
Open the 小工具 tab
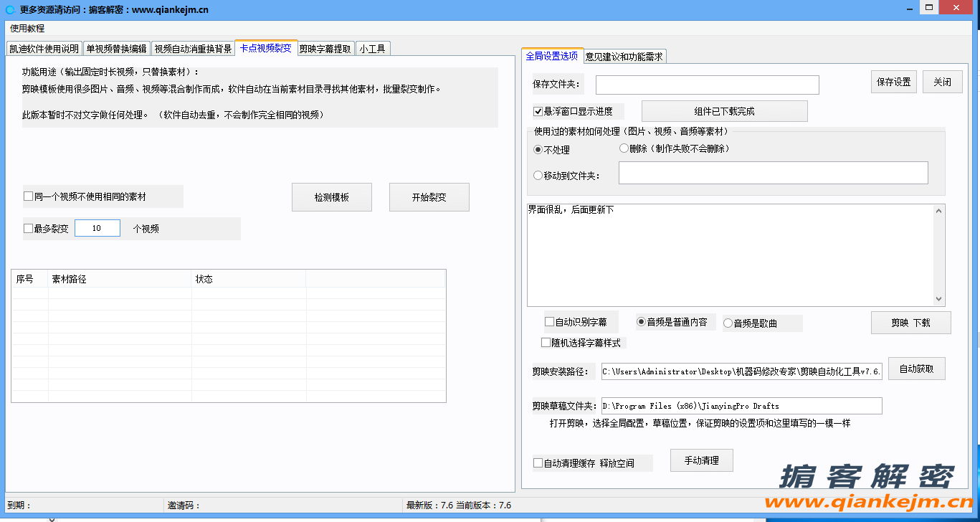coord(373,49)
